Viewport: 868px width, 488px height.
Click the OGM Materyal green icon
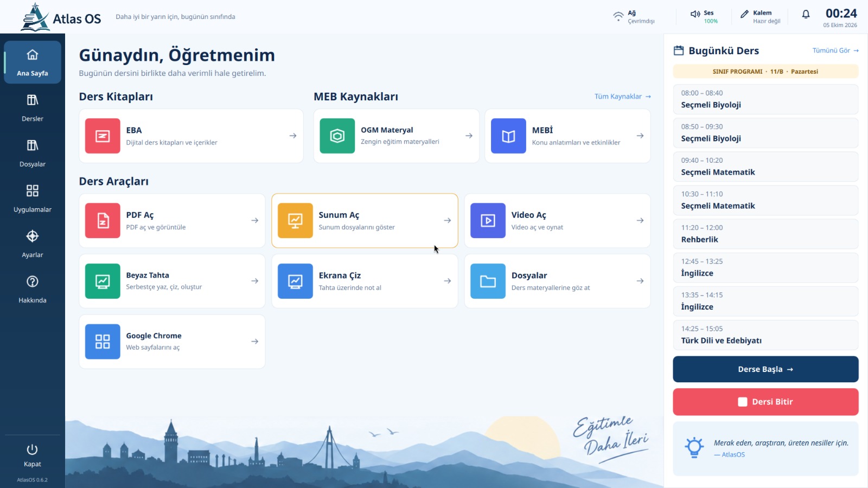point(337,136)
